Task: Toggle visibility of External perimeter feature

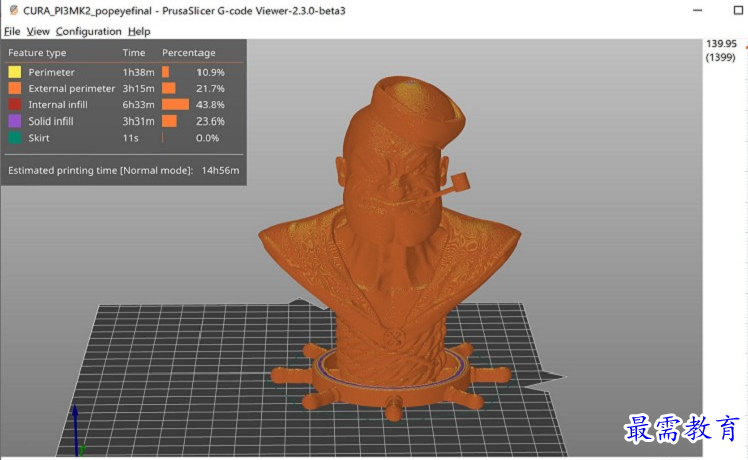Action: [x=72, y=89]
